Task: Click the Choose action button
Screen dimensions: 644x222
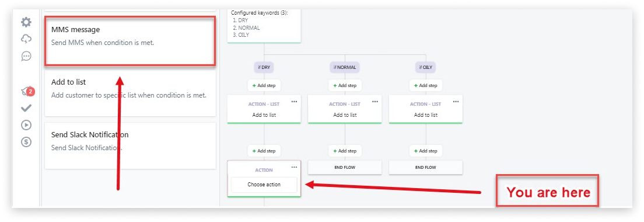Action: 264,185
